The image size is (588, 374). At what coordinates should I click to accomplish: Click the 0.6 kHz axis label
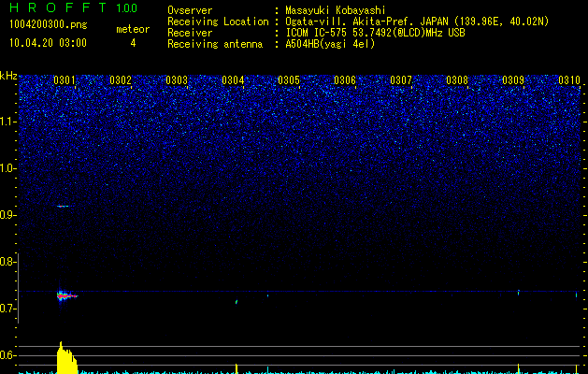(8, 355)
